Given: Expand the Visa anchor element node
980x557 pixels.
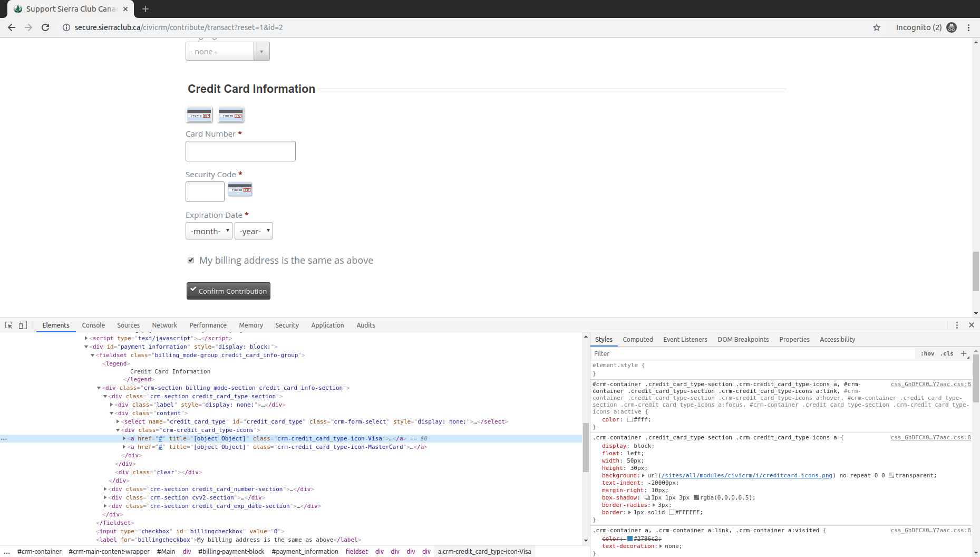Looking at the screenshot, I should pos(124,438).
